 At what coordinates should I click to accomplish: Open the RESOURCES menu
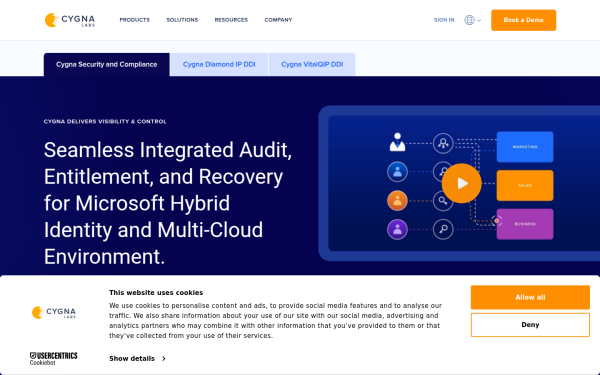(231, 20)
